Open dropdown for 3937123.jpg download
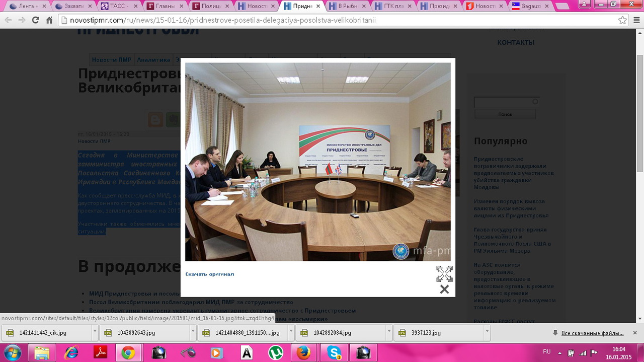 [487, 332]
